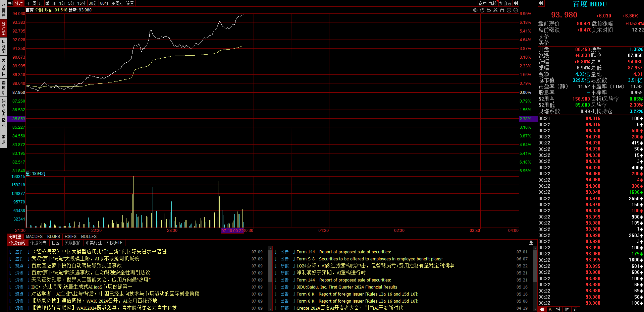Open the 关联报价 tab
The image size is (644, 312).
[x=72, y=243]
